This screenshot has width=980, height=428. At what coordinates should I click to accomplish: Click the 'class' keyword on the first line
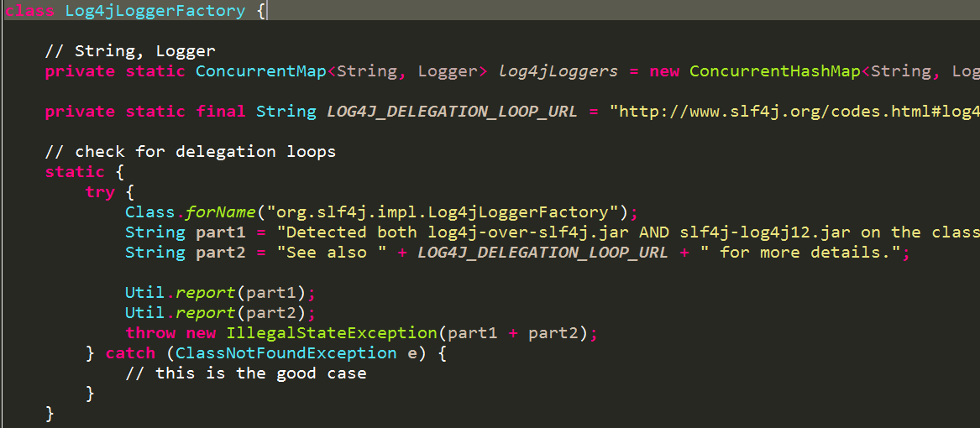tap(30, 11)
